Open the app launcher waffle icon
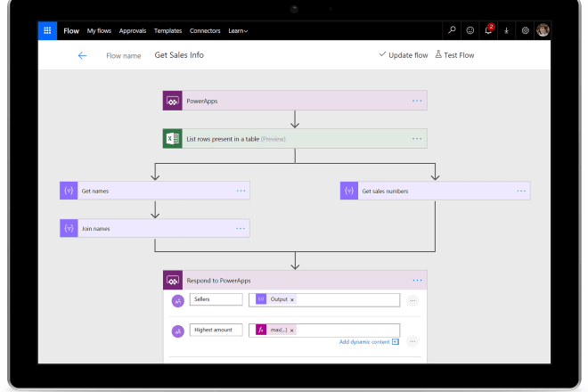588x392 pixels. click(x=47, y=30)
